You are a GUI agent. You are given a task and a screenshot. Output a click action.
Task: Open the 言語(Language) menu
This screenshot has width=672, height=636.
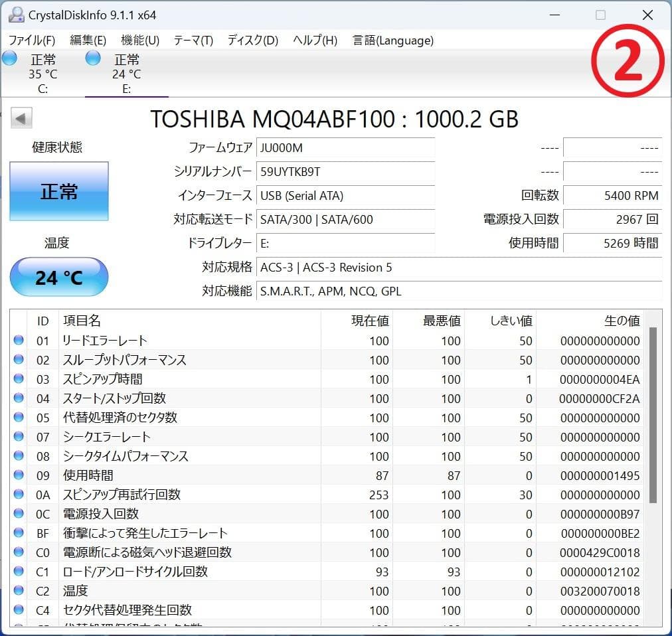pyautogui.click(x=393, y=40)
